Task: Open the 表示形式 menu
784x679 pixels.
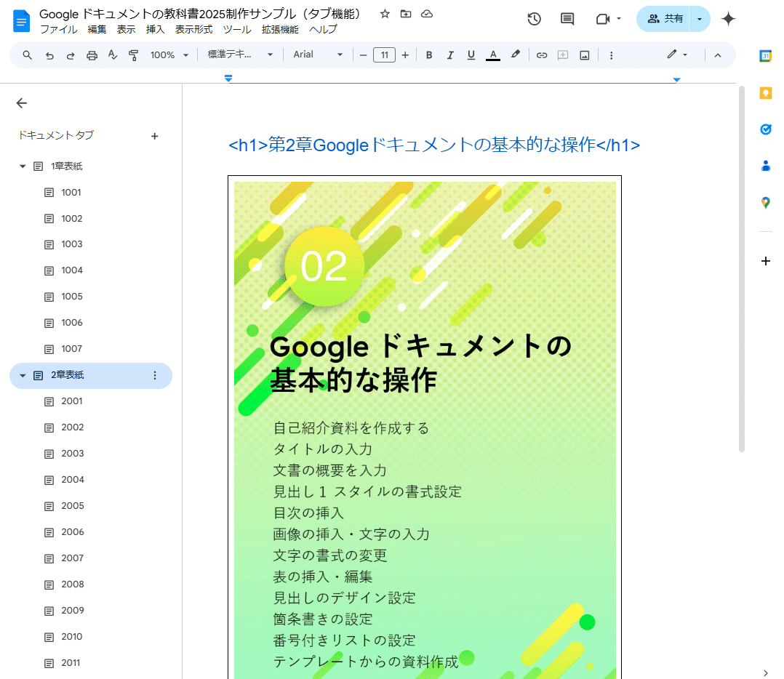Action: [x=194, y=30]
